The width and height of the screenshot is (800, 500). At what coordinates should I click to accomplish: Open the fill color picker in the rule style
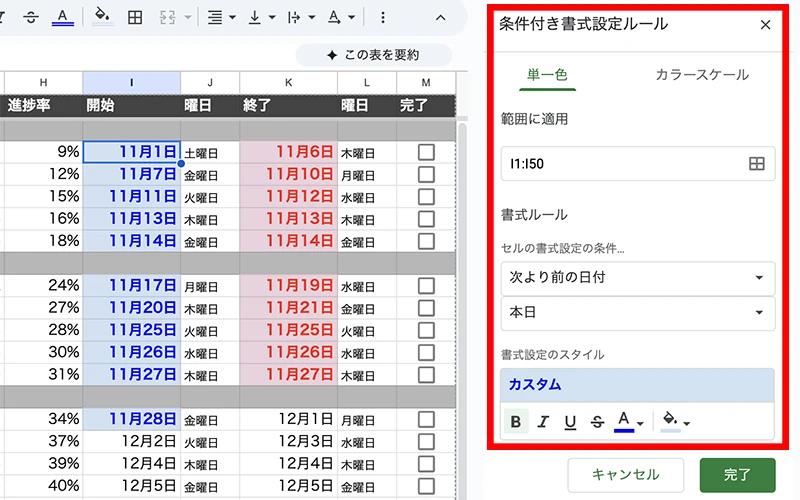coord(676,422)
